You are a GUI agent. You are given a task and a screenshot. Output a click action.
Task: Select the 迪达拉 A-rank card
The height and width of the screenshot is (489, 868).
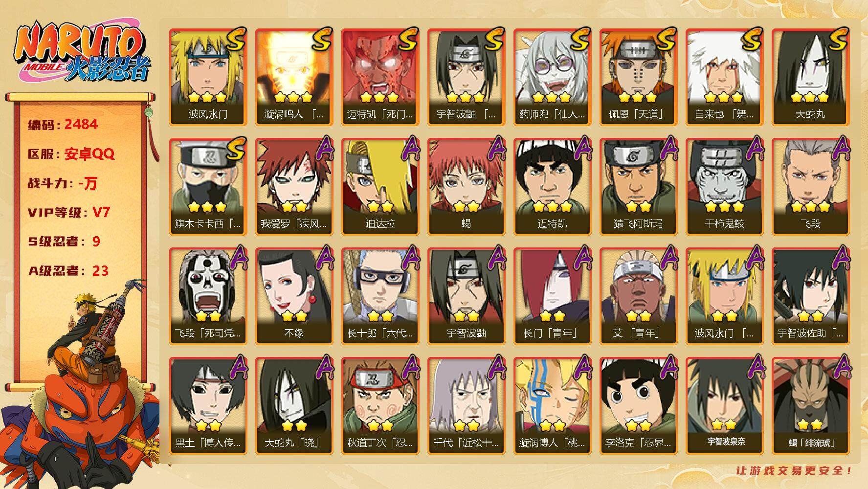point(380,187)
